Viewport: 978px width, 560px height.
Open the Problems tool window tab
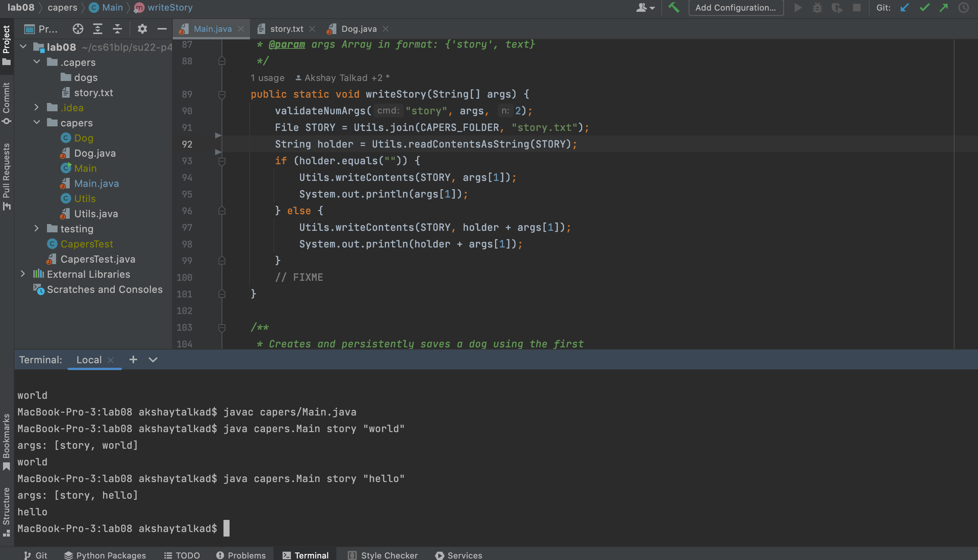click(x=241, y=555)
